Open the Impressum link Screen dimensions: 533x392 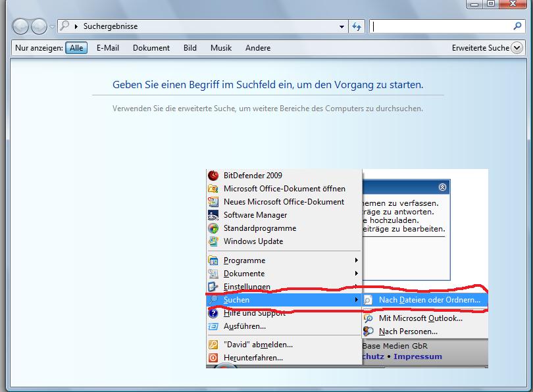418,356
